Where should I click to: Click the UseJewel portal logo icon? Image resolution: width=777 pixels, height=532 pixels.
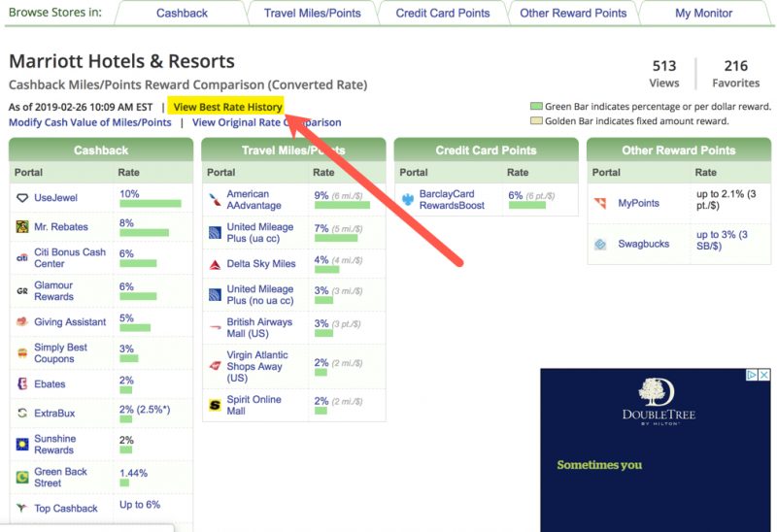pos(22,198)
